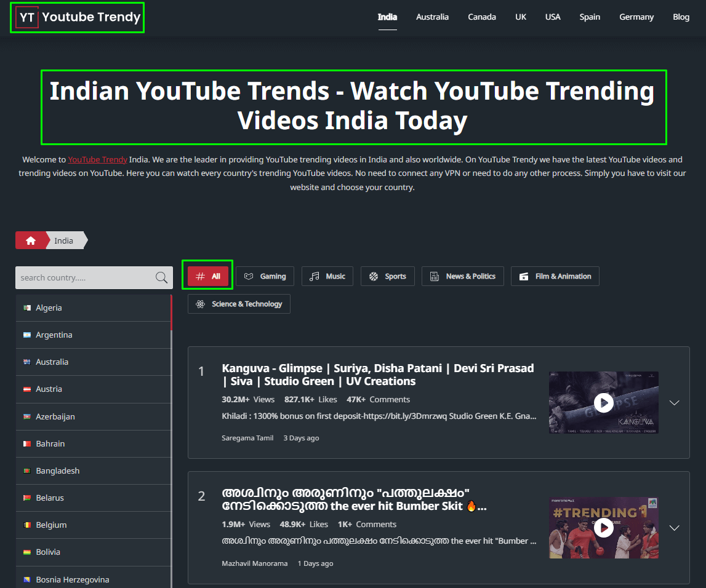Click the YouTube Trendy red hyperlink
This screenshot has height=588, width=706.
[98, 160]
